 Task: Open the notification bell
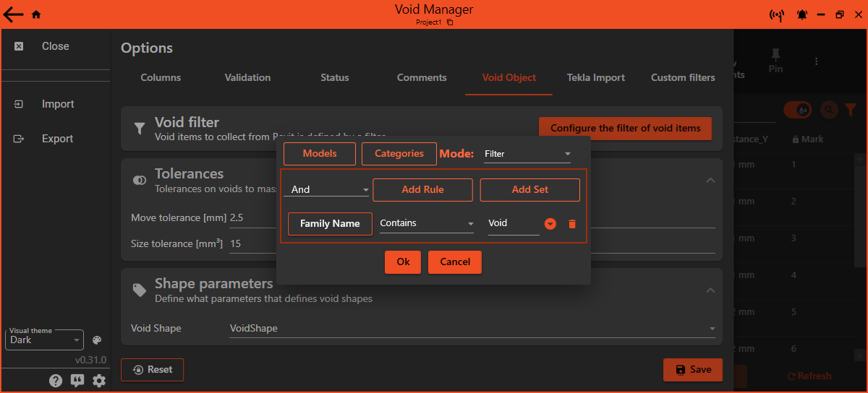coord(802,14)
